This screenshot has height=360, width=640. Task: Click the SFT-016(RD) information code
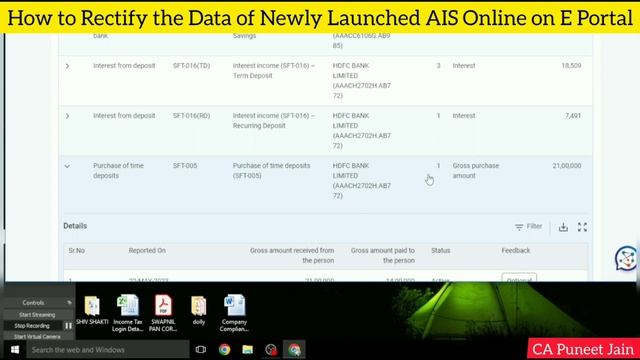coord(191,116)
